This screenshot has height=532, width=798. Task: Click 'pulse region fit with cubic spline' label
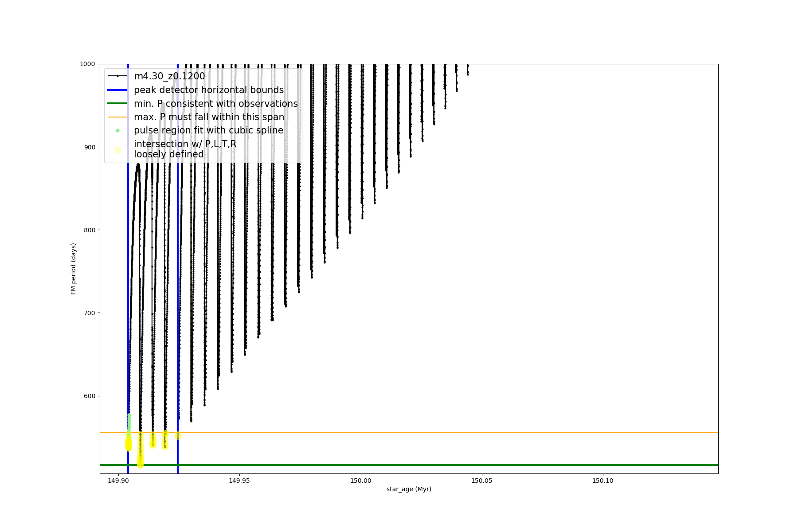[208, 130]
